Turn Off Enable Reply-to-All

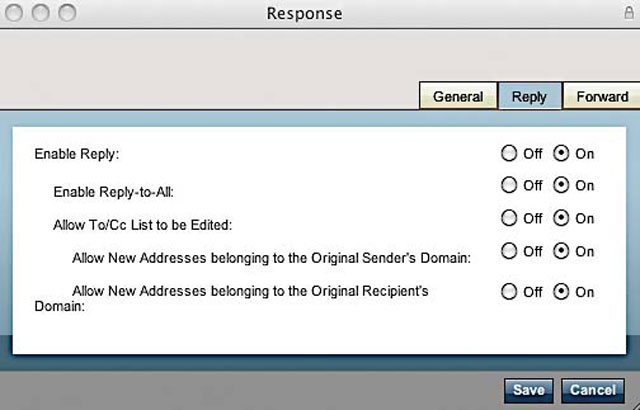(x=509, y=185)
